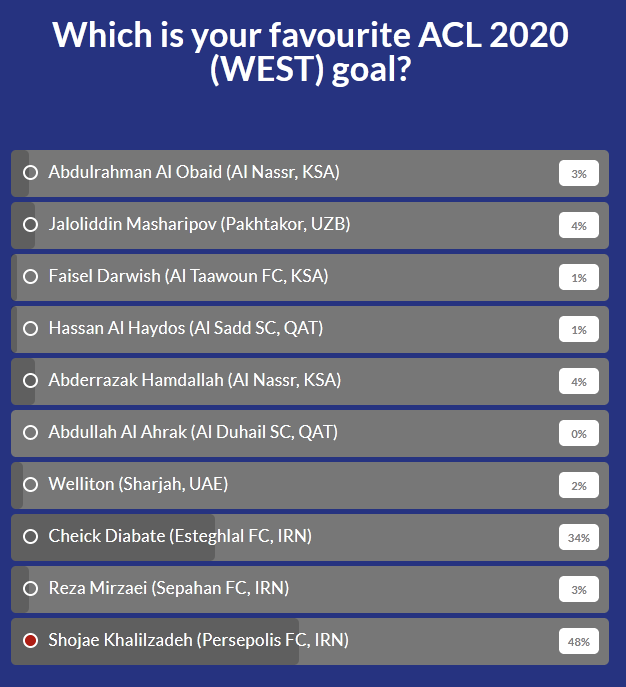Select Jaloliddin Masharipov radio button
The width and height of the screenshot is (626, 687).
(x=30, y=225)
